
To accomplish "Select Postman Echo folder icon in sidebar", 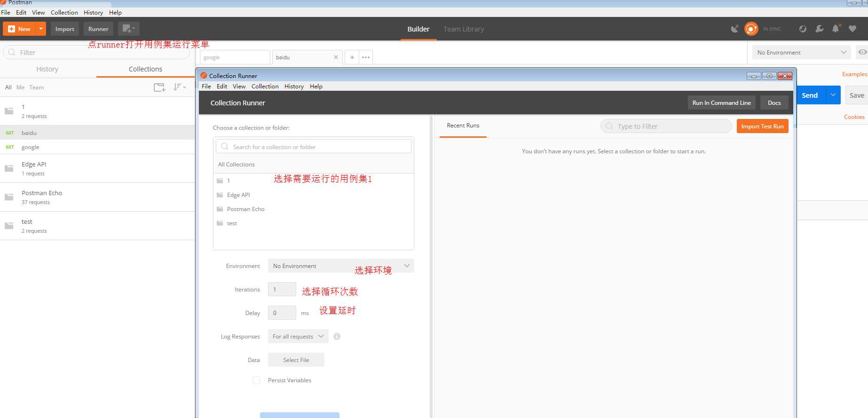I will point(9,197).
